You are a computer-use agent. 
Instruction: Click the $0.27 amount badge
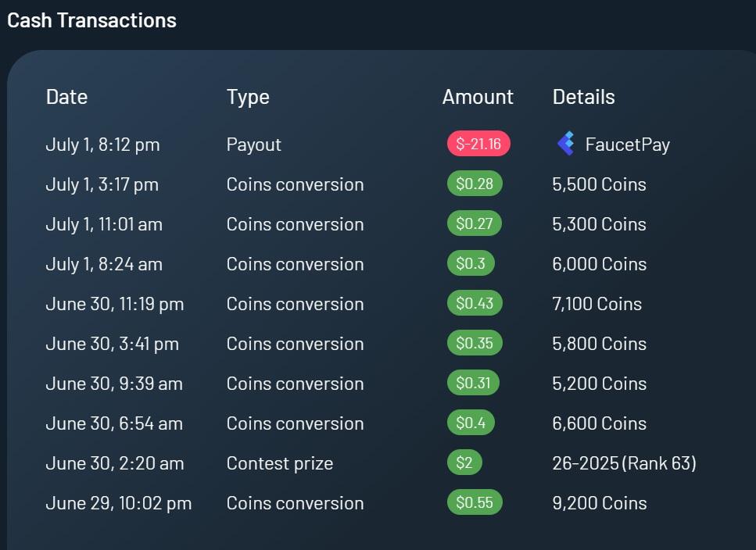click(475, 223)
